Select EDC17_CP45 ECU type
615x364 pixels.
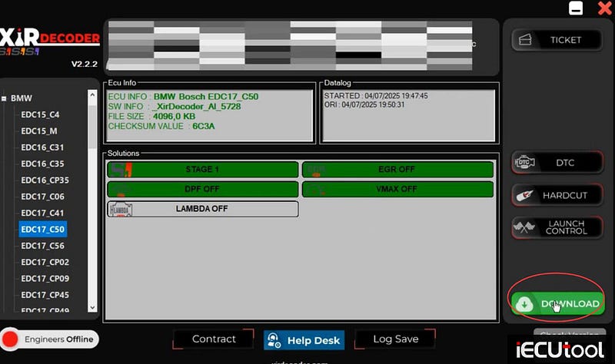45,295
